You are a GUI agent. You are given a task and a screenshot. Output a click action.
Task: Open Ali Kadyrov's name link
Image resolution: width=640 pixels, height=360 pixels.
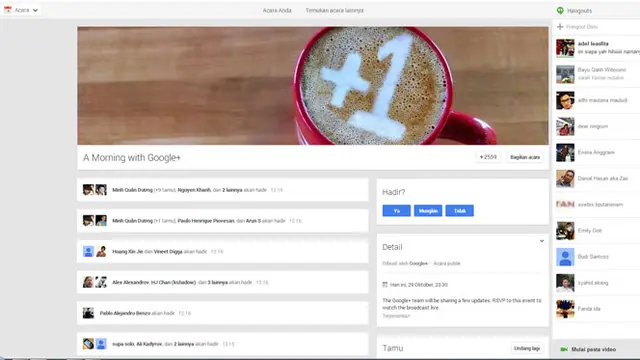tap(148, 344)
